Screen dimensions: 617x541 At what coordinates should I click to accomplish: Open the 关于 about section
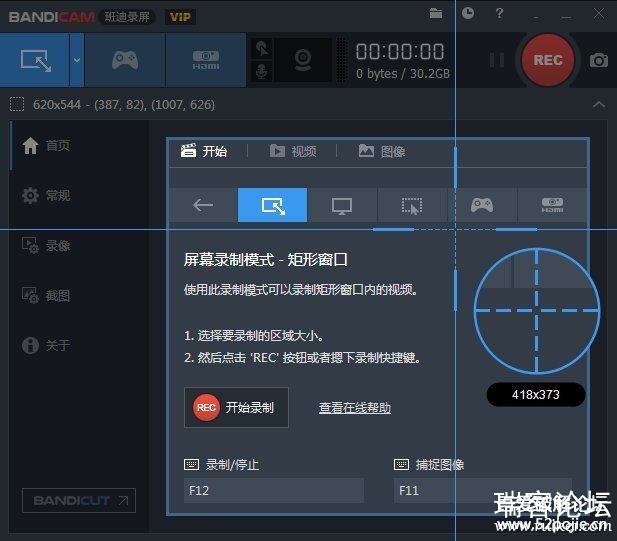coord(46,345)
